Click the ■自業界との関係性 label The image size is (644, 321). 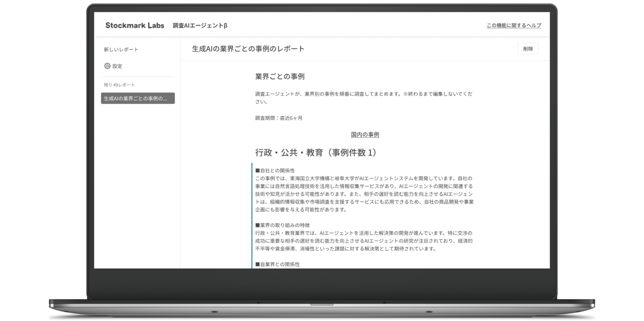[277, 264]
